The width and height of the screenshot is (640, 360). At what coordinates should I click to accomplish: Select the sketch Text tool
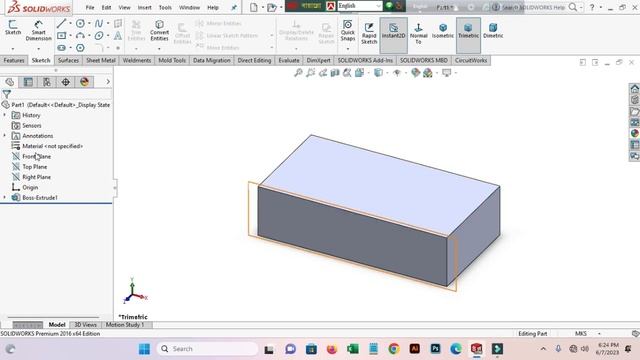point(118,36)
